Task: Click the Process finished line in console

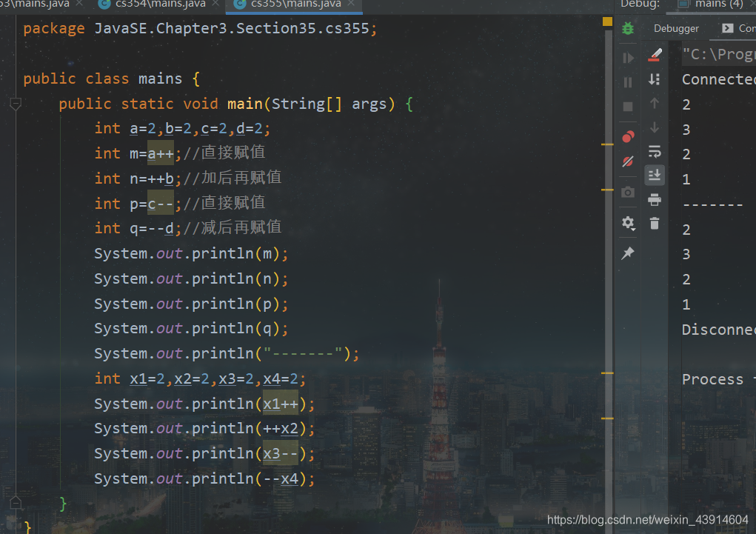Action: coord(718,380)
